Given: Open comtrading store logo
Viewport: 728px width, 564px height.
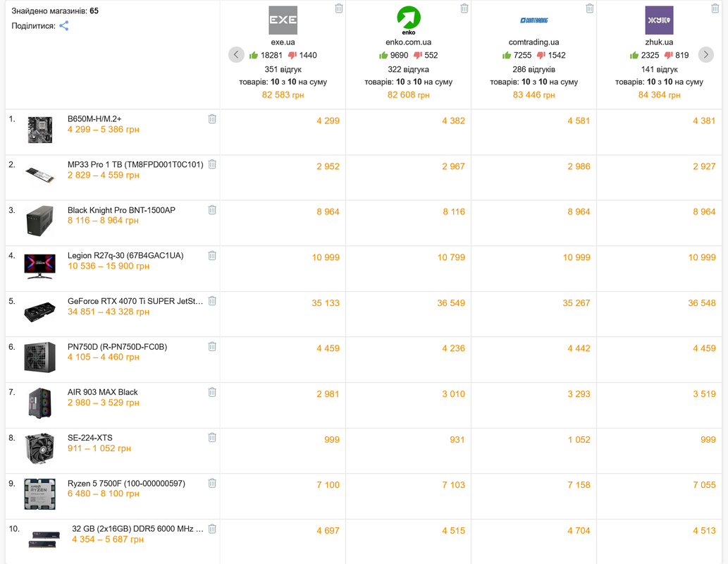Looking at the screenshot, I should tap(534, 20).
